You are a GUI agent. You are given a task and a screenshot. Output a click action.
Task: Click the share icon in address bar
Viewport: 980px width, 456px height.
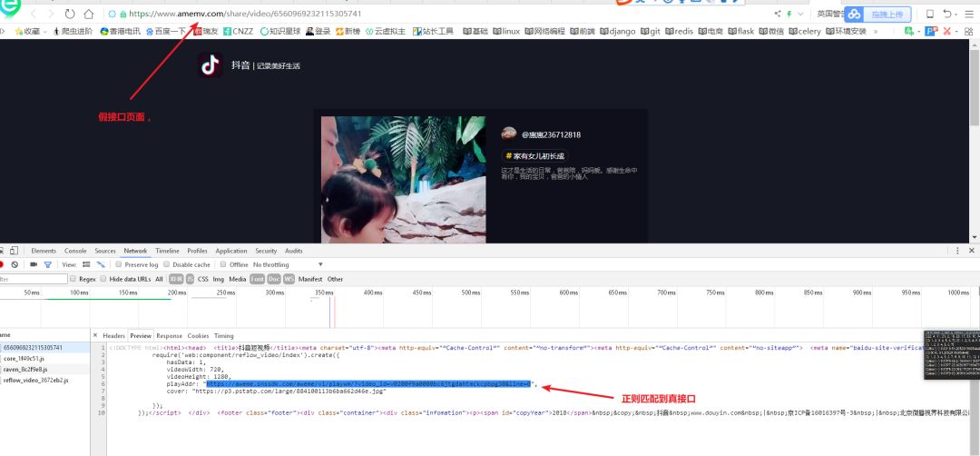(x=778, y=14)
